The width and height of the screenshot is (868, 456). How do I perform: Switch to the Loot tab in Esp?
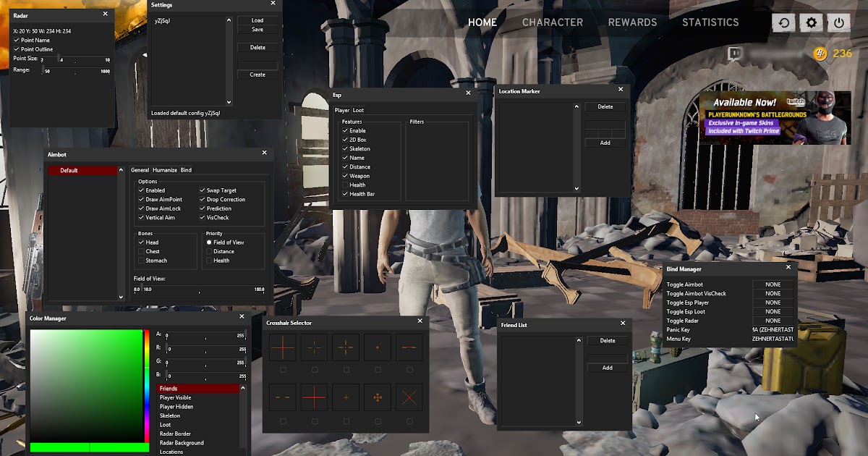coord(358,111)
